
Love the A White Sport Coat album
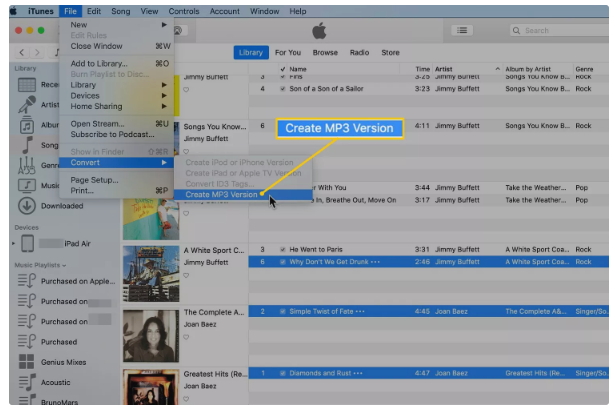point(186,275)
